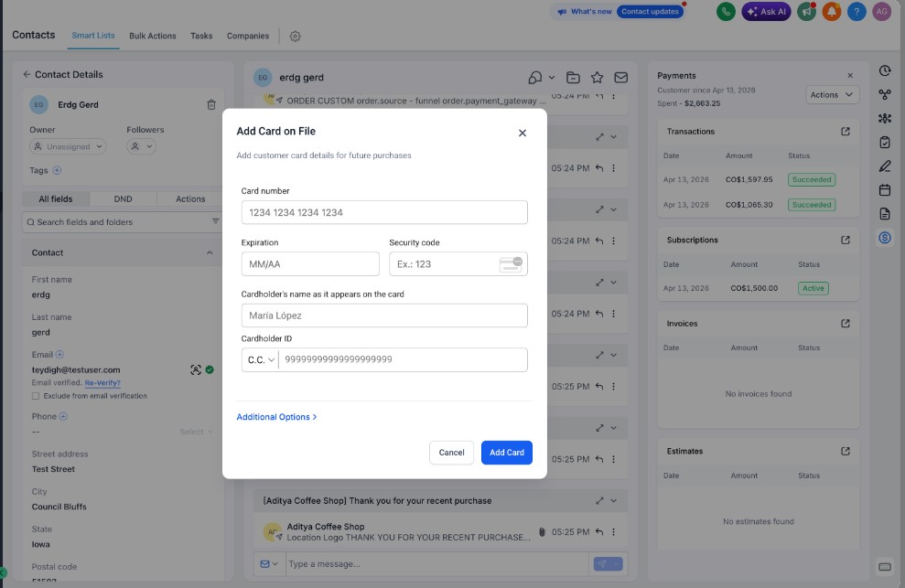Open the Owner Unassigned dropdown
Image resolution: width=905 pixels, height=588 pixels.
point(68,146)
